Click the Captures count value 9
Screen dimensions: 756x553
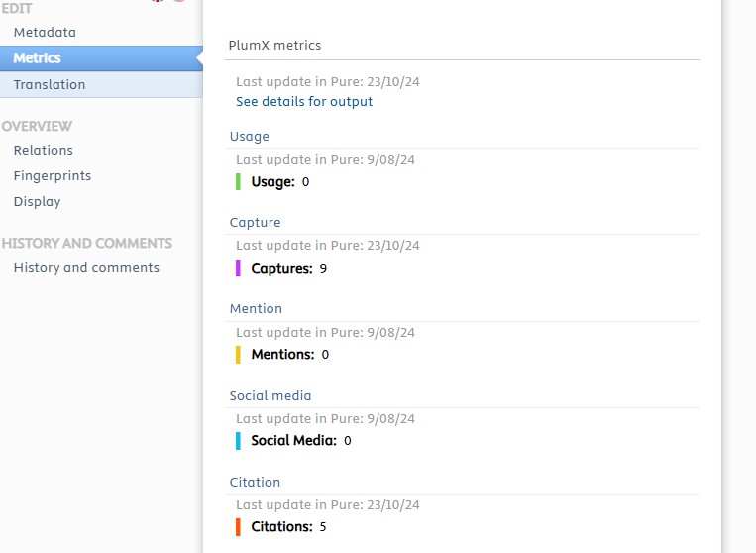click(x=323, y=268)
